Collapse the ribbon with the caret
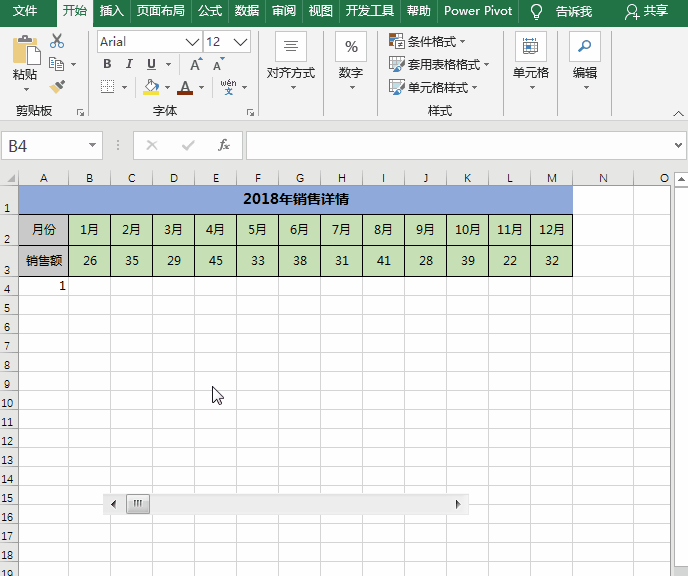 [x=678, y=114]
